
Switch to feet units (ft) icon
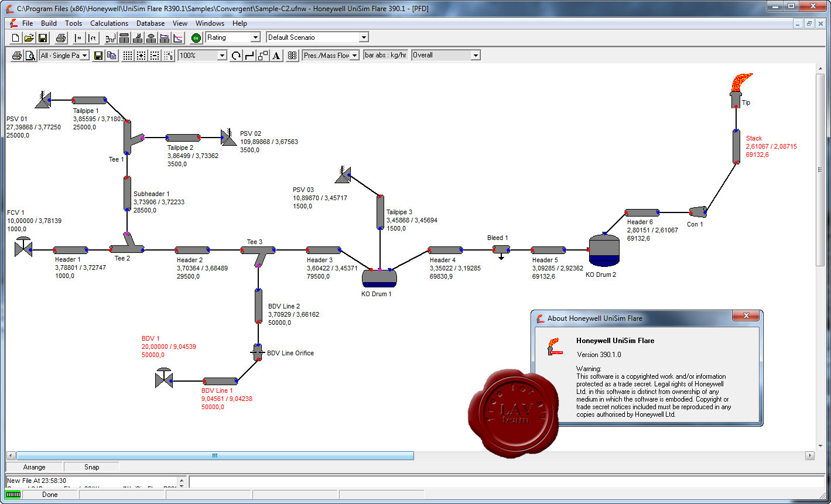point(93,37)
